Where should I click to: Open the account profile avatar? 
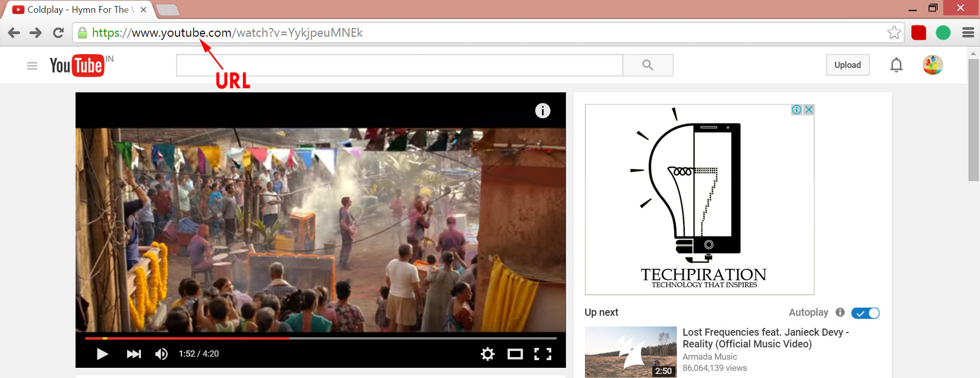tap(933, 65)
